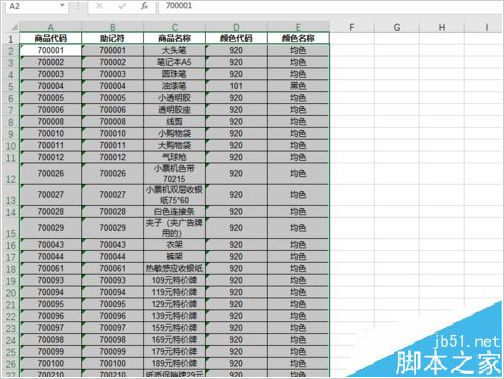The image size is (504, 379).
Task: Click the color code cell 101
Action: click(x=236, y=86)
